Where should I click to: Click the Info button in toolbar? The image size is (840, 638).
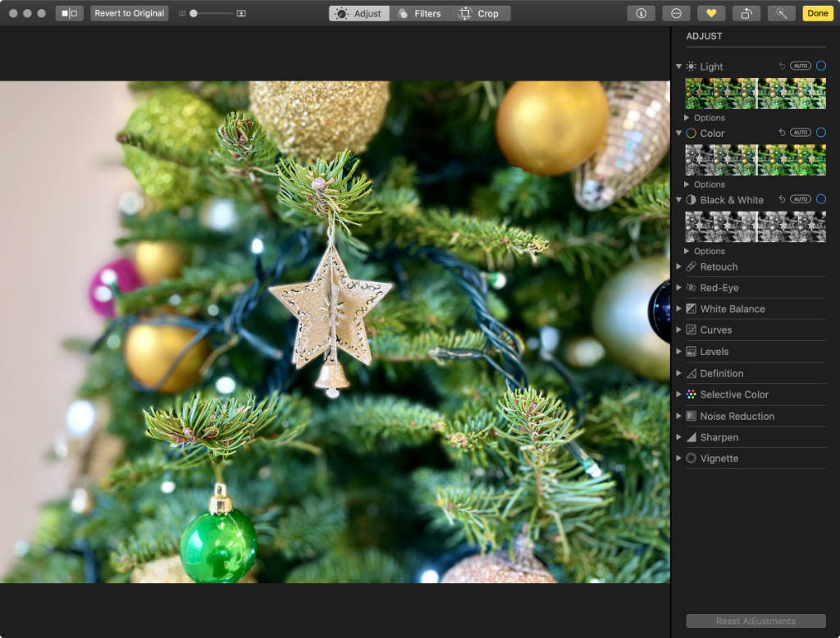641,13
